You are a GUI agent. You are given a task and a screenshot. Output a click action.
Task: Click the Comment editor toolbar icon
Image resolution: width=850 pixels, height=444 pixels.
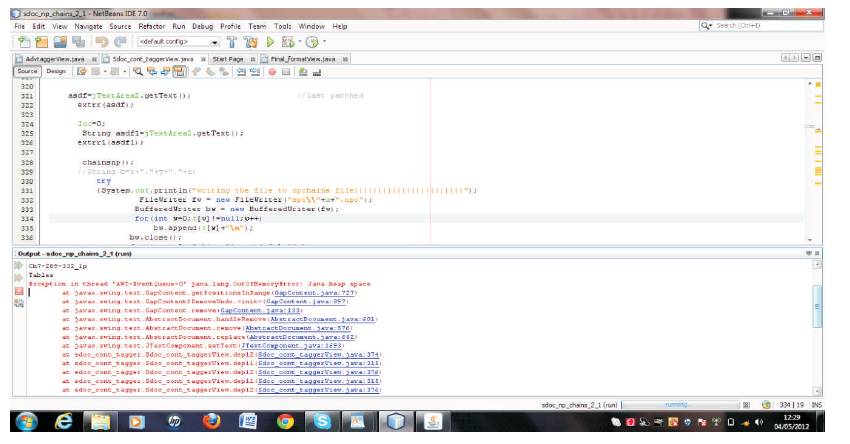point(303,72)
